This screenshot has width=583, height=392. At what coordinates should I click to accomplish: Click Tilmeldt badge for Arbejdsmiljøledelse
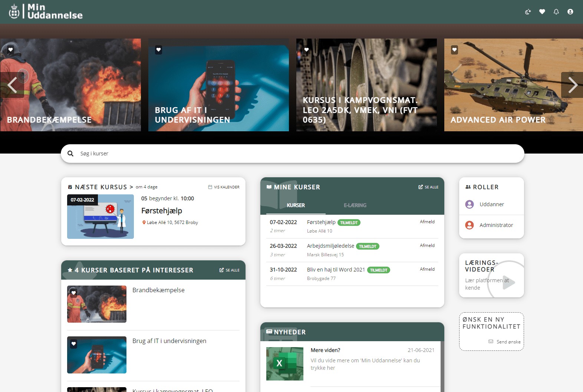[368, 246]
